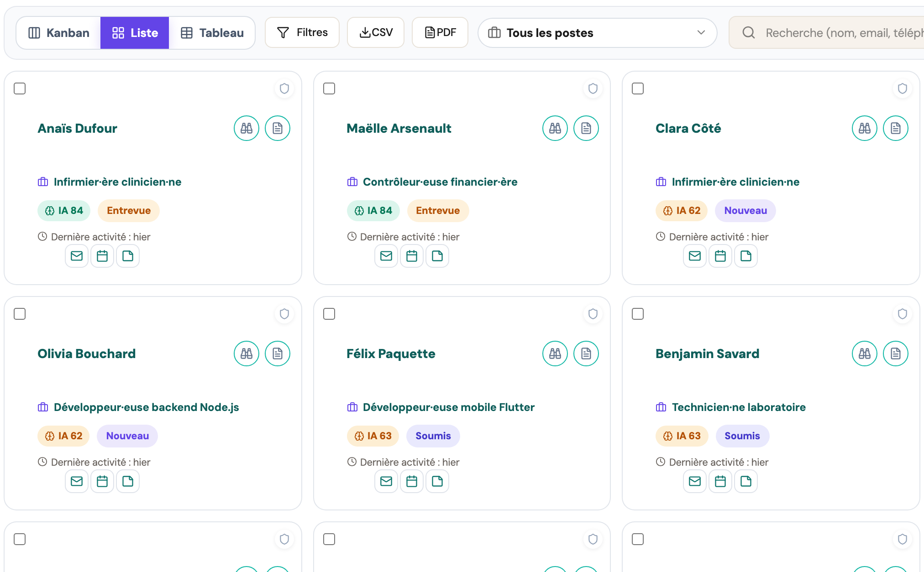Click shield icon on Clara Côté card
Viewport: 924px width, 572px height.
(903, 88)
